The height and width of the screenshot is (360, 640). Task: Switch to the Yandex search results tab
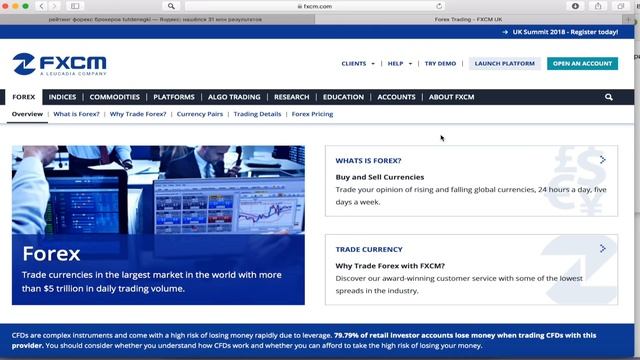(157, 19)
